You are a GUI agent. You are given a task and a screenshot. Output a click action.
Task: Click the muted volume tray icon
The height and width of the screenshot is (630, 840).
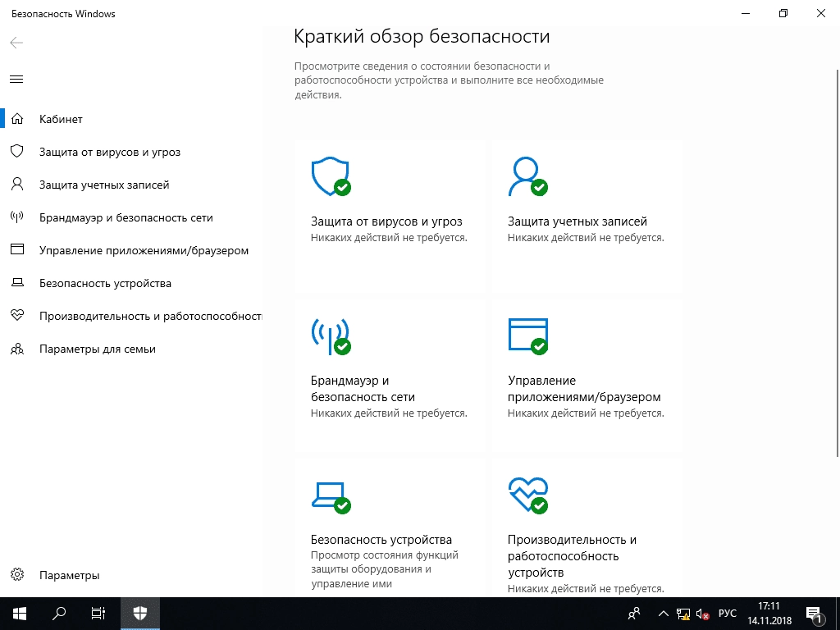click(x=703, y=614)
